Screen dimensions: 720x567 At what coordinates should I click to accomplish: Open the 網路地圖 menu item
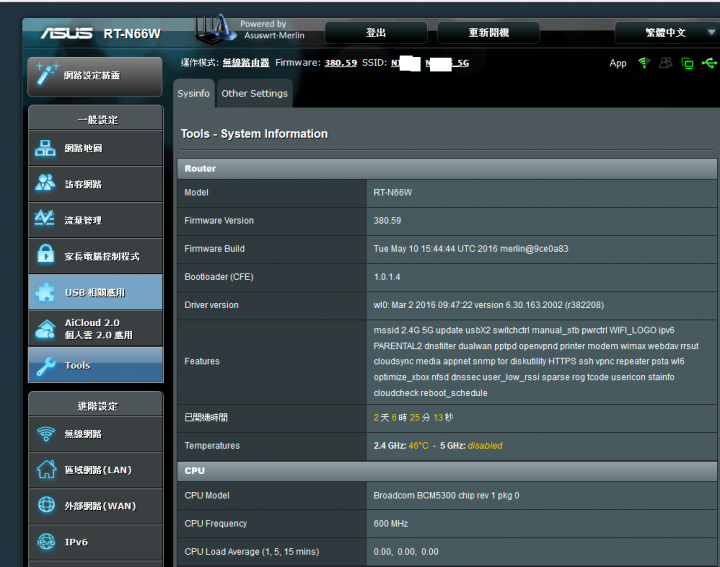pyautogui.click(x=96, y=148)
